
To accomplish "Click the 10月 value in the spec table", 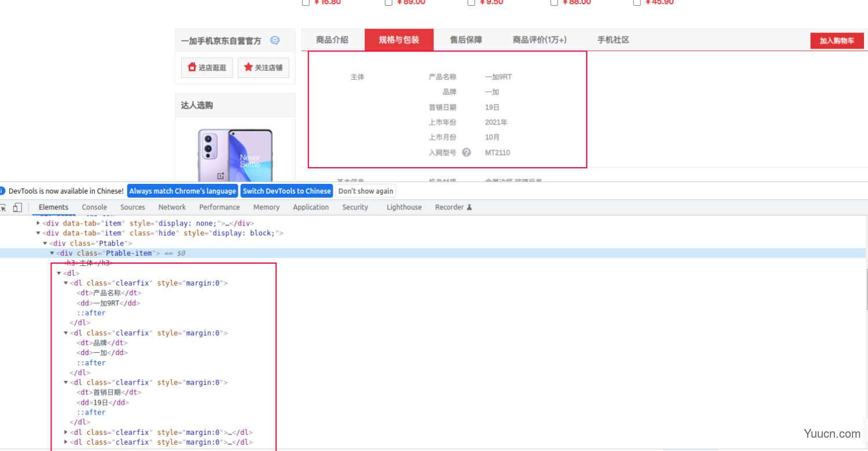I will point(492,137).
